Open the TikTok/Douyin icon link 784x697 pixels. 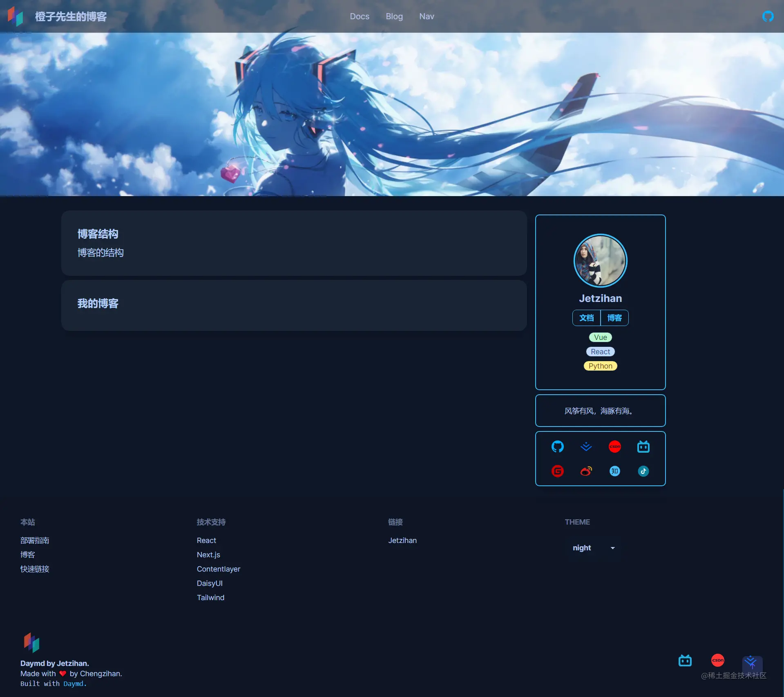pyautogui.click(x=643, y=471)
